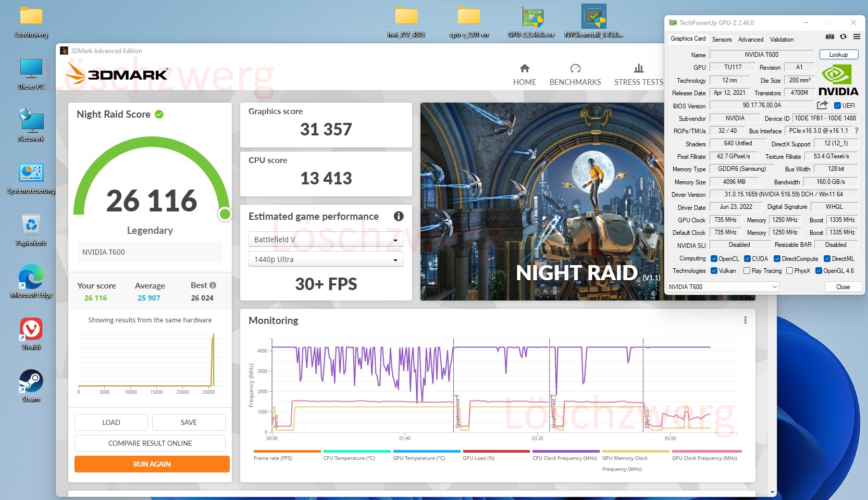
Task: Click the GPU Temperature legend swatch
Action: (427, 451)
